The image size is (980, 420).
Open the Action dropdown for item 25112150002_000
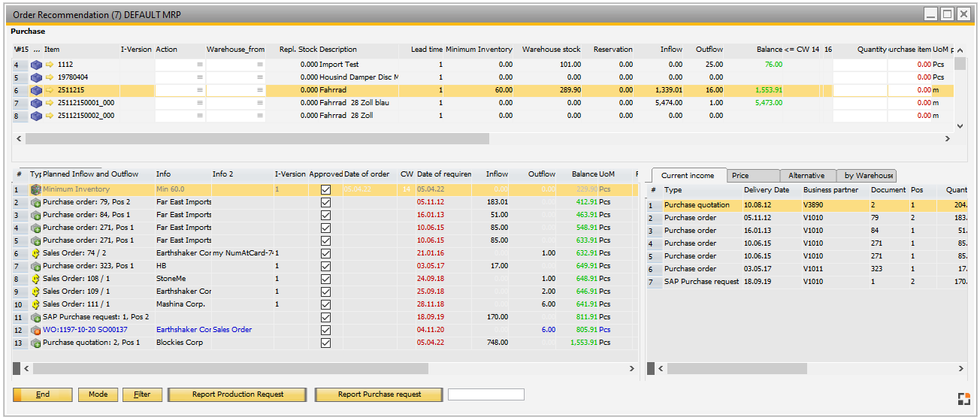(x=200, y=116)
